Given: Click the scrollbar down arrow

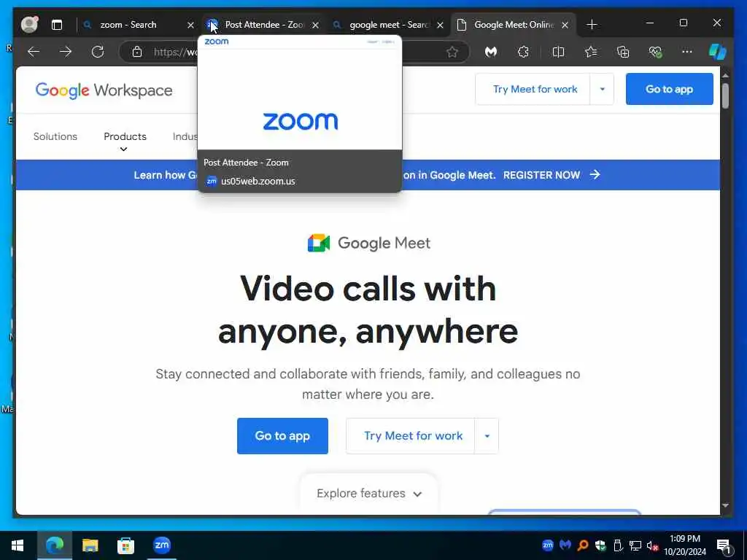Looking at the screenshot, I should [725, 505].
